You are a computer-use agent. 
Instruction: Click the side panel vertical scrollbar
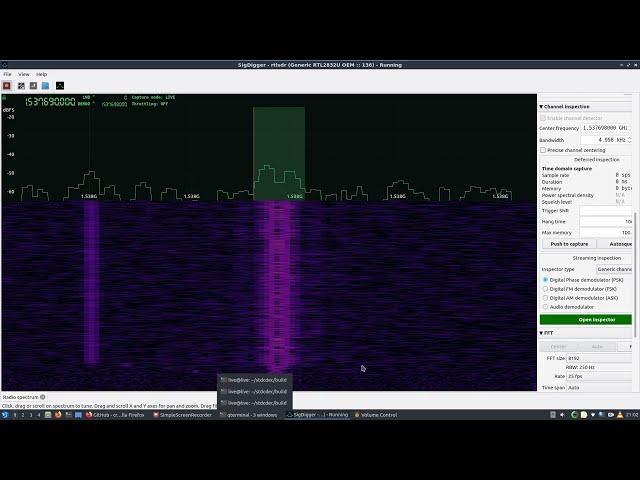pyautogui.click(x=635, y=273)
